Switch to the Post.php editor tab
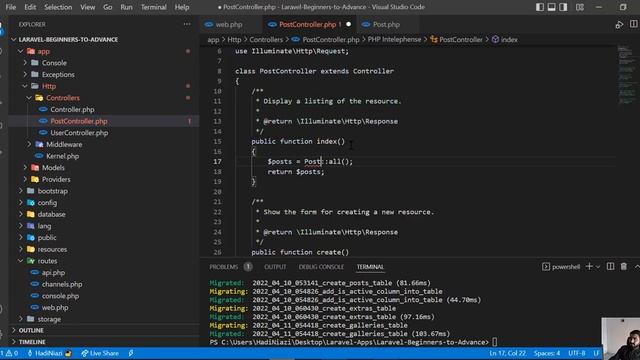Screen dimensions: 640x360 [386, 24]
